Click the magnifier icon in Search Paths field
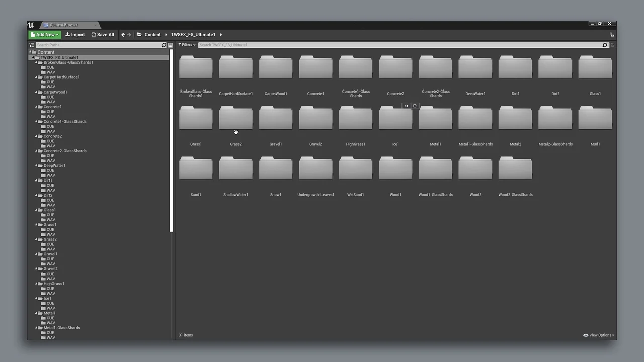This screenshot has width=644, height=362. [164, 45]
